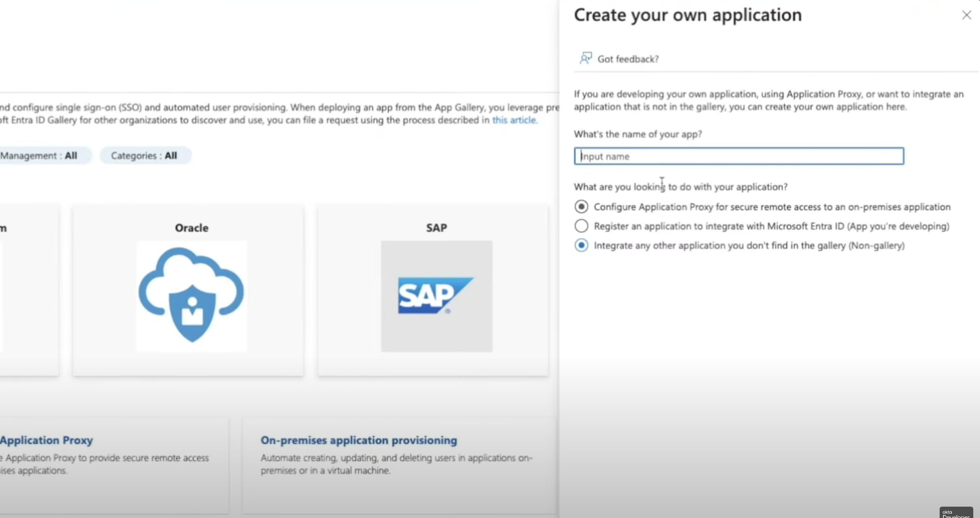Click the app name input field
This screenshot has width=980, height=518.
point(739,156)
